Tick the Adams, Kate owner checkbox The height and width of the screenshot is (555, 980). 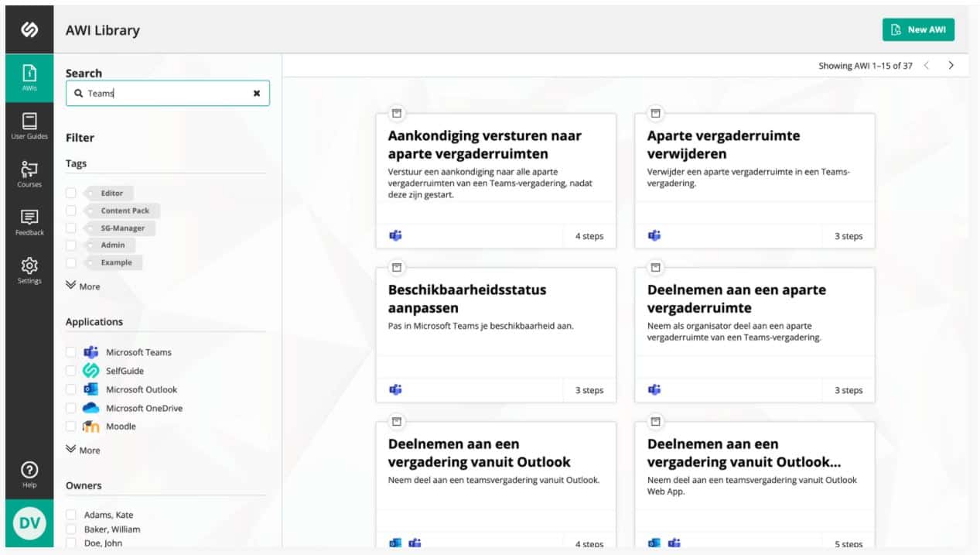point(71,515)
